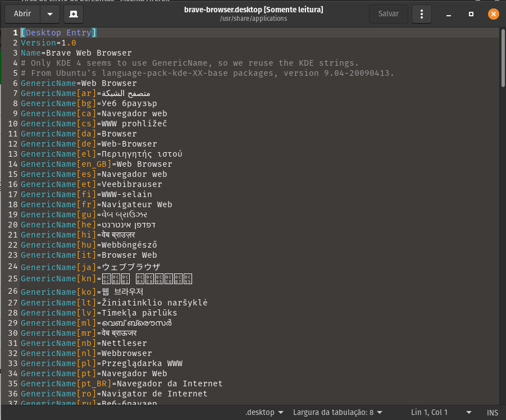This screenshot has height=420, width=506.
Task: Click the GenericName[fi]=WWW-selain line
Action: coord(86,194)
